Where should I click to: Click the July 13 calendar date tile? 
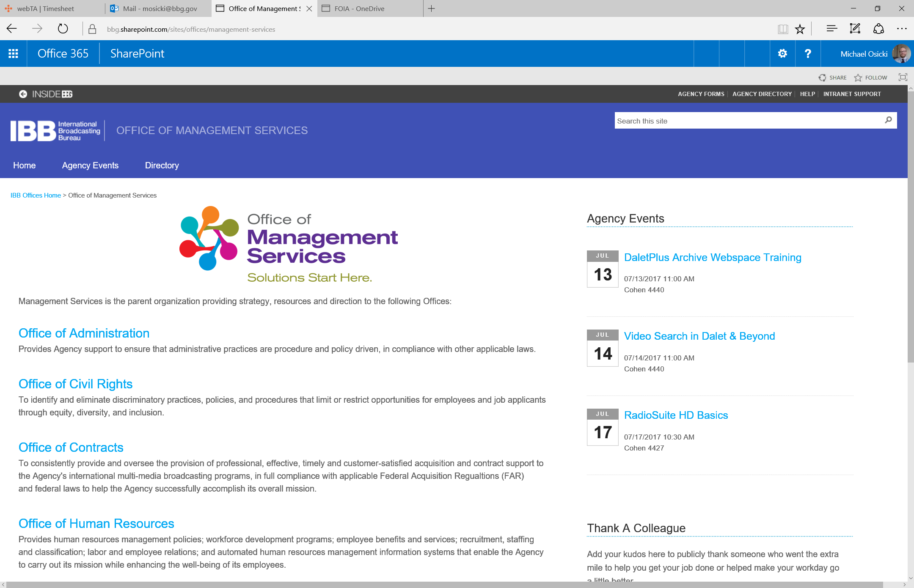[603, 269]
